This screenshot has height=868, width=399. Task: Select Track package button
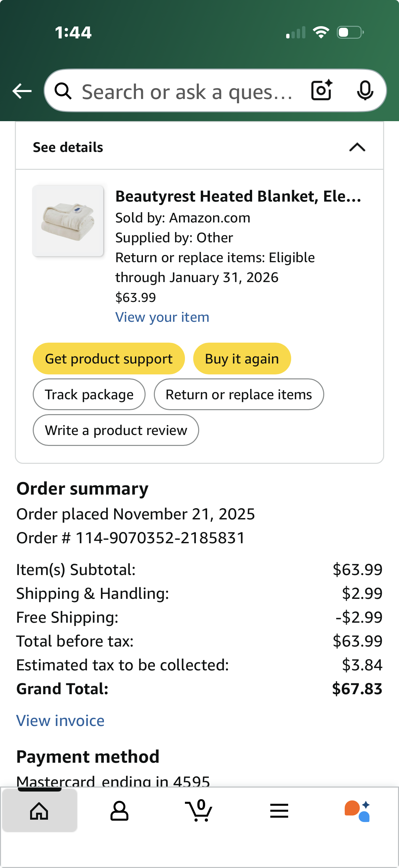click(x=89, y=394)
